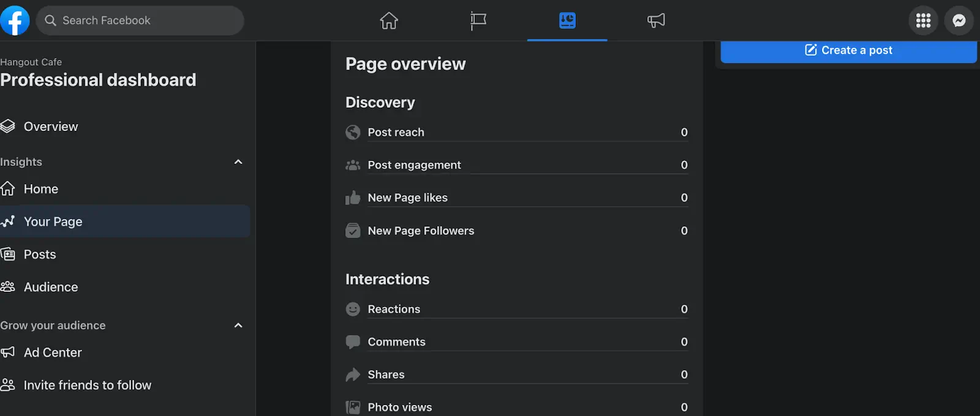Click the Post reach value 0
980x416 pixels.
click(x=684, y=132)
